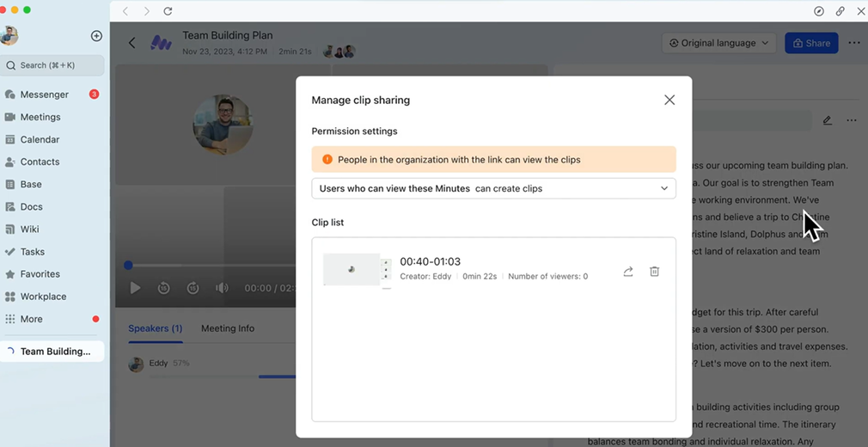The width and height of the screenshot is (868, 447).
Task: Select the Speakers tab
Action: [x=155, y=328]
